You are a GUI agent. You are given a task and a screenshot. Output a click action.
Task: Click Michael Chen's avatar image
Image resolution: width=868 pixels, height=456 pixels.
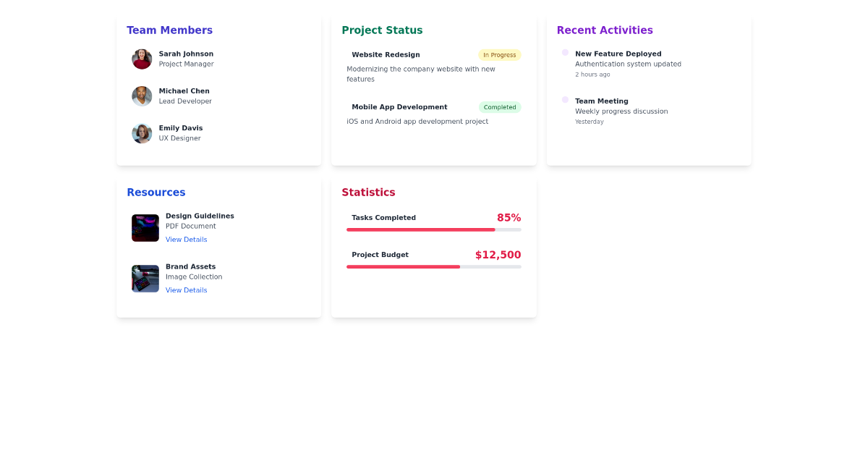[142, 96]
